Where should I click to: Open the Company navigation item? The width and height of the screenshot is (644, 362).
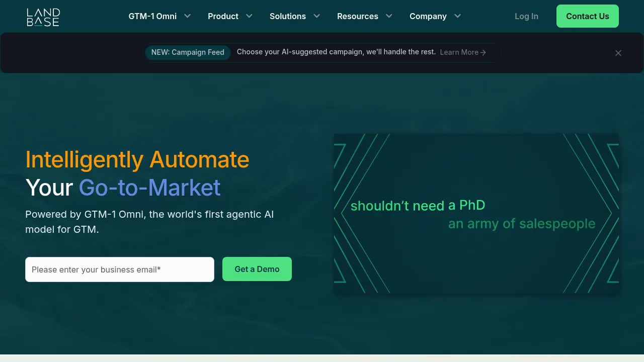[x=428, y=16]
